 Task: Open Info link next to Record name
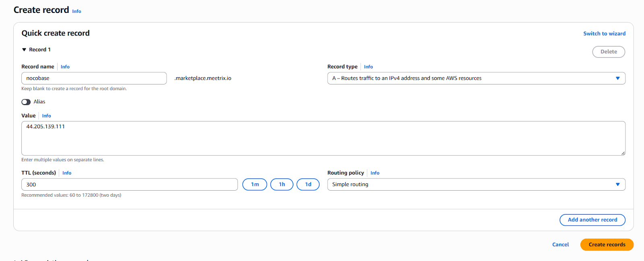(65, 67)
